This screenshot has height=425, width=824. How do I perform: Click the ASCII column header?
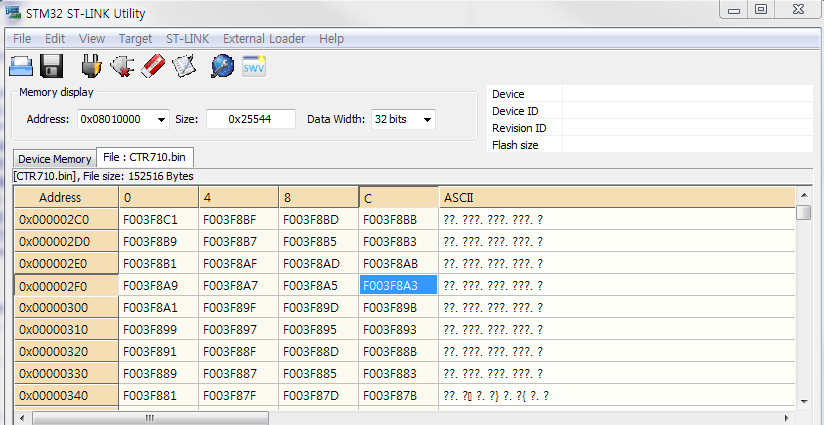coord(617,197)
